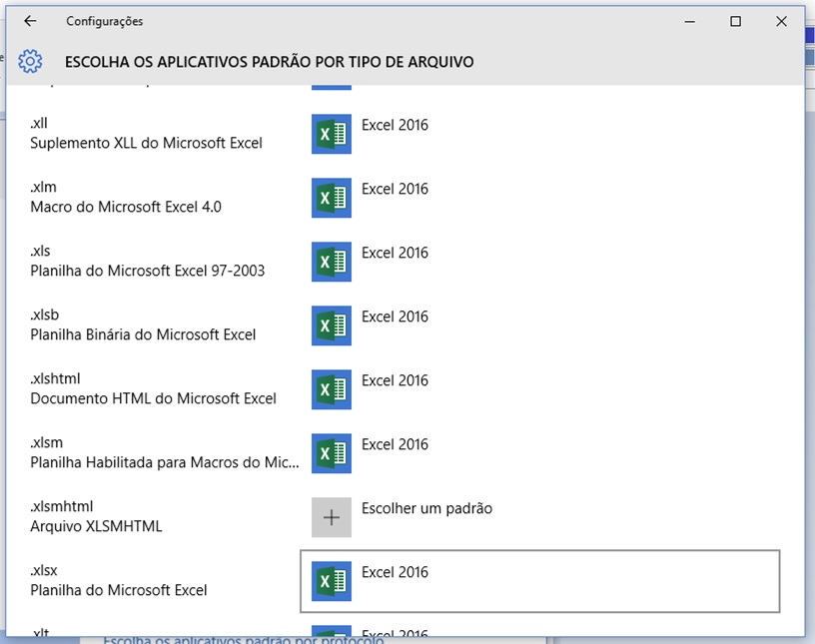Click Excel icon for .xll extension
The height and width of the screenshot is (644, 815).
pyautogui.click(x=332, y=134)
